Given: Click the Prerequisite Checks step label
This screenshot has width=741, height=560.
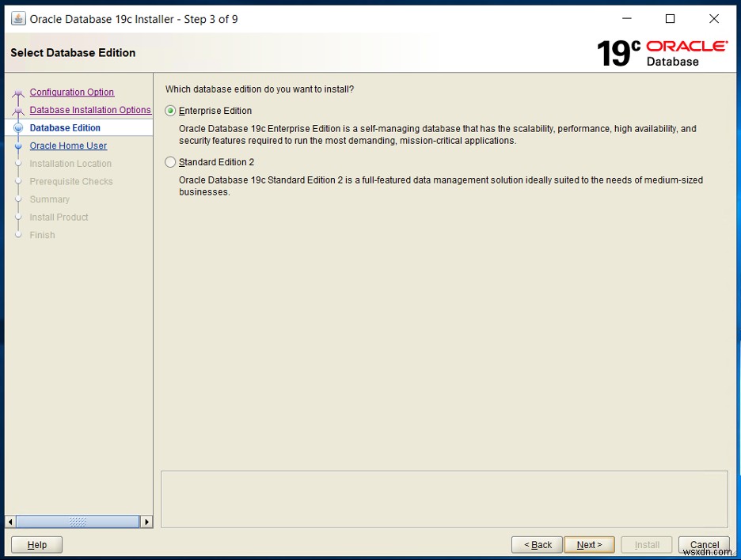Looking at the screenshot, I should 70,181.
